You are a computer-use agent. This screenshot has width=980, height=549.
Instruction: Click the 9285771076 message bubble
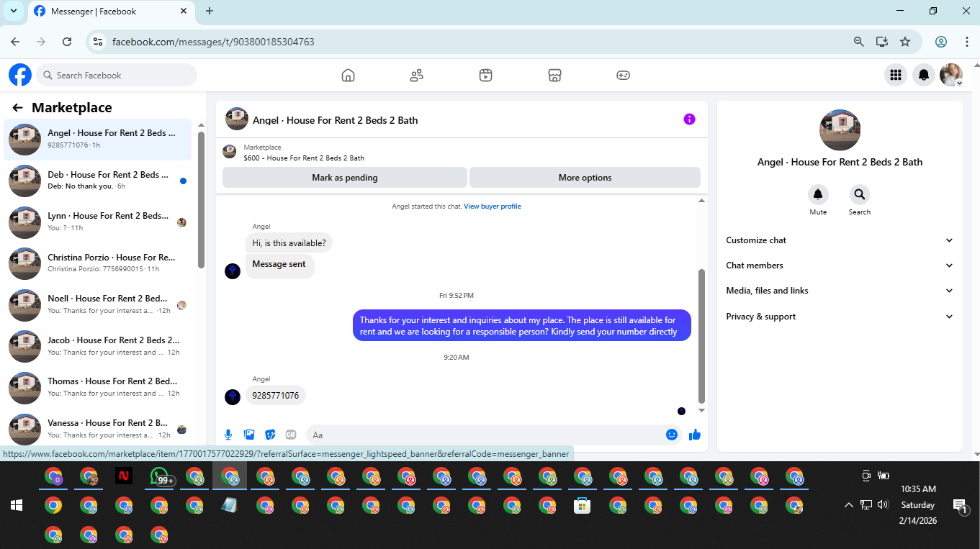pyautogui.click(x=276, y=396)
